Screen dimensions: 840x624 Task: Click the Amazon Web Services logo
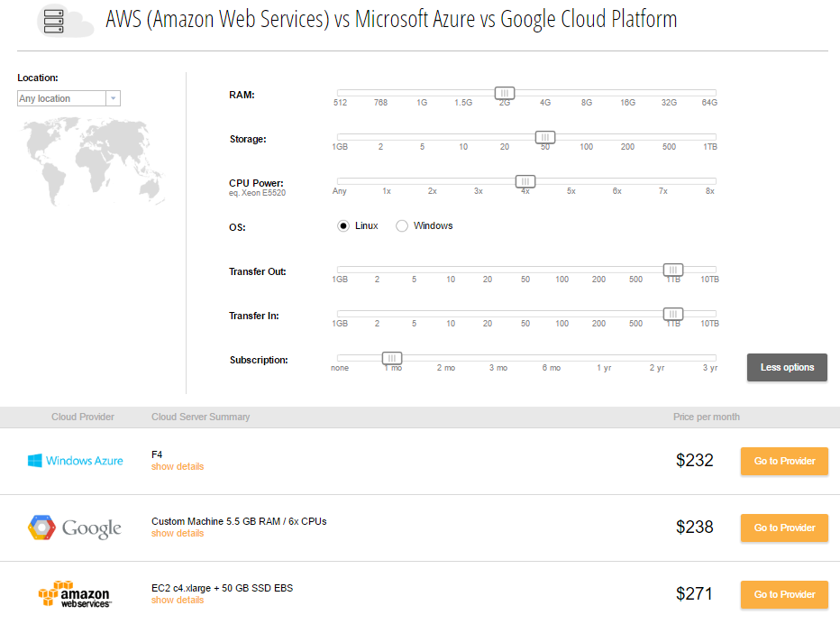point(75,594)
